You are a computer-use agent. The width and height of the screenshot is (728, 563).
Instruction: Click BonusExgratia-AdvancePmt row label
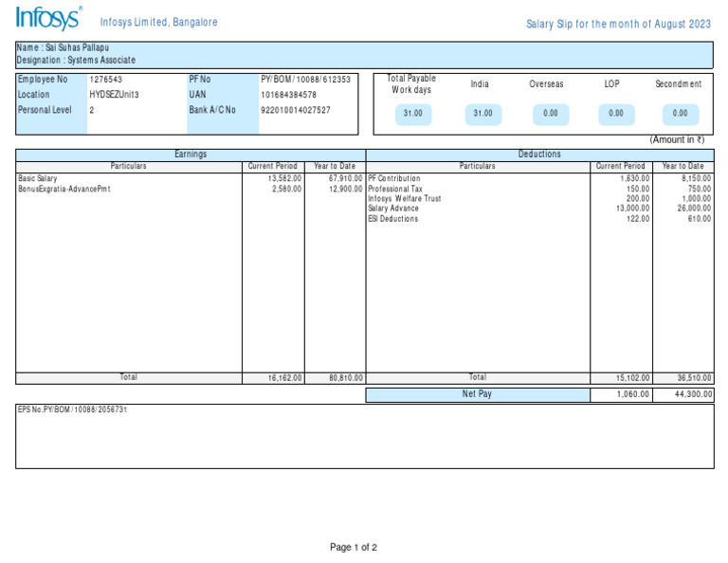coord(64,189)
